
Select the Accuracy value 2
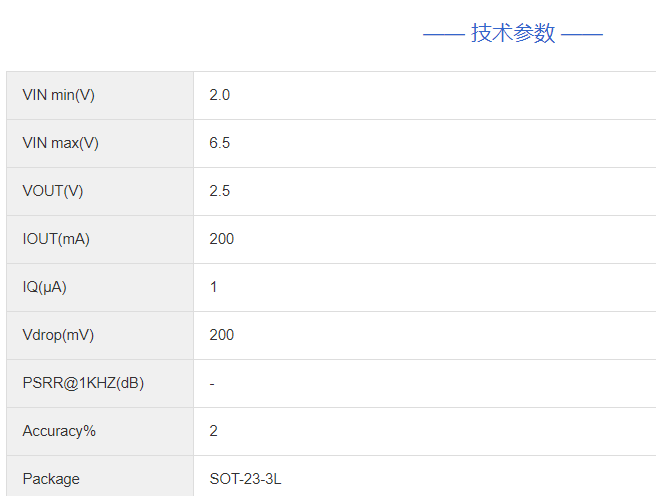point(214,431)
